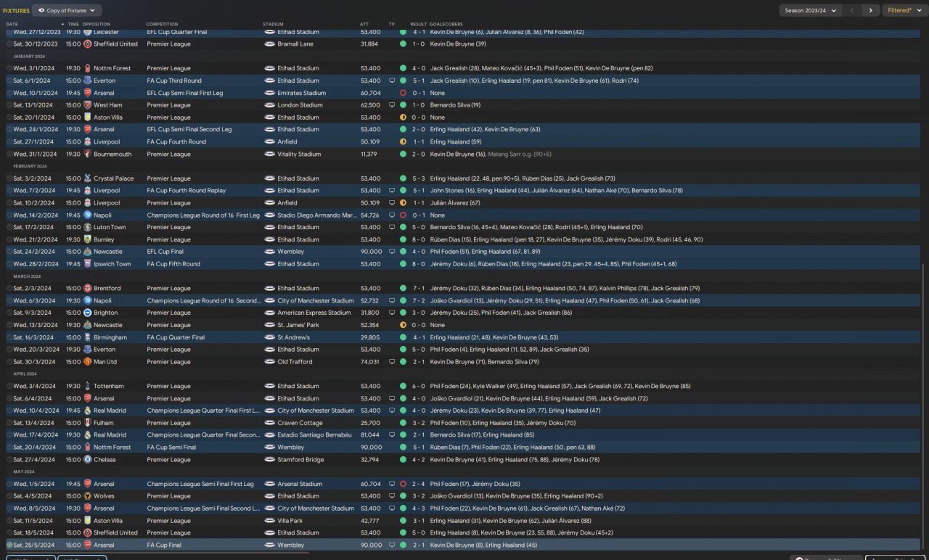Image resolution: width=929 pixels, height=560 pixels.
Task: Click the Burnley club badge
Action: tap(87, 239)
